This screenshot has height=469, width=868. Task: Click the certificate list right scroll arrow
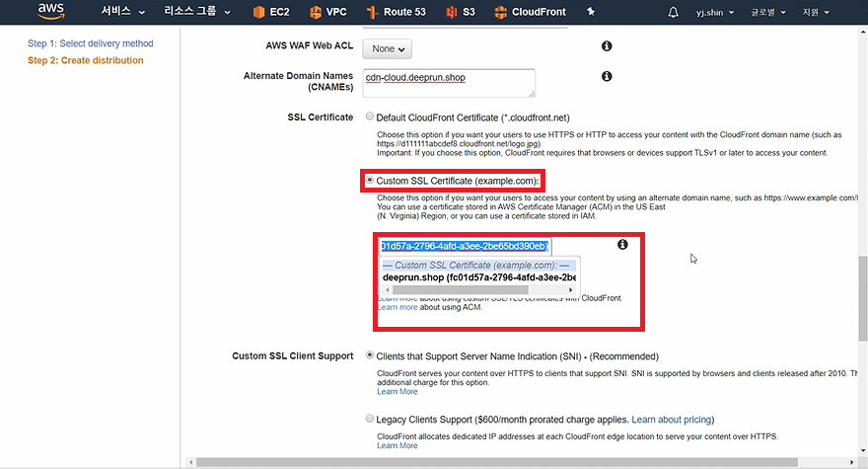pos(571,290)
